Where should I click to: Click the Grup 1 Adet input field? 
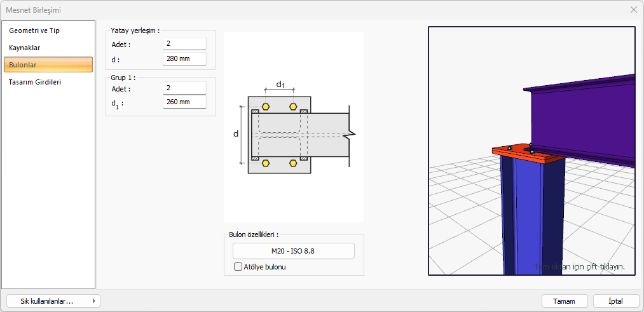(184, 88)
